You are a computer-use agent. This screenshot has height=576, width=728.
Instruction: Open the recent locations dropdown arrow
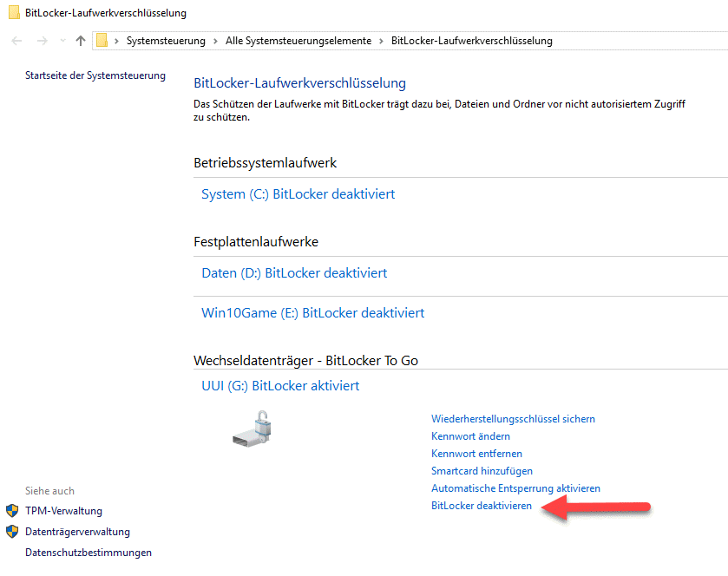[x=62, y=41]
